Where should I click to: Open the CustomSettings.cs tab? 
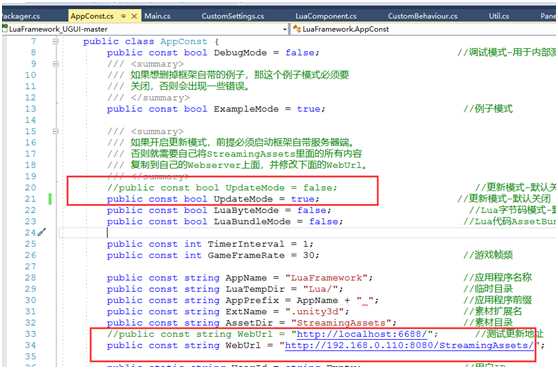coord(233,16)
